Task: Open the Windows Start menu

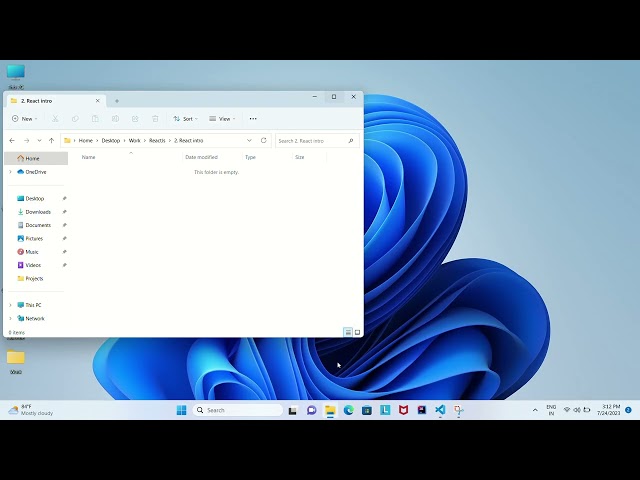Action: pyautogui.click(x=181, y=410)
